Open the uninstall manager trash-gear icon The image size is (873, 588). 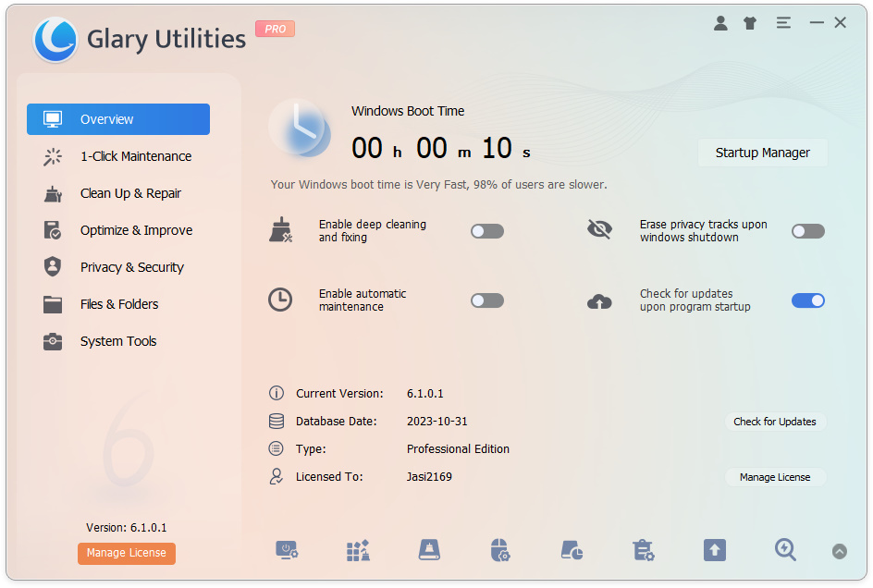[644, 550]
